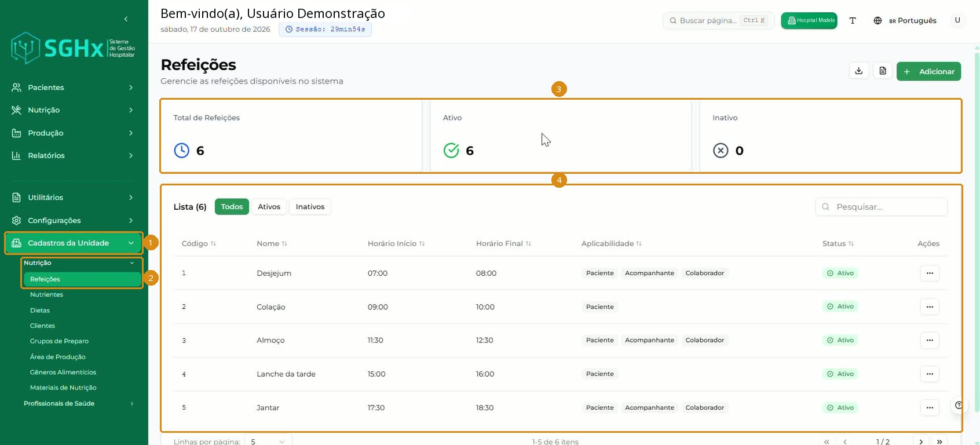The height and width of the screenshot is (445, 980).
Task: Open Gêneros Alimentícios in the sidebar
Action: tap(63, 372)
